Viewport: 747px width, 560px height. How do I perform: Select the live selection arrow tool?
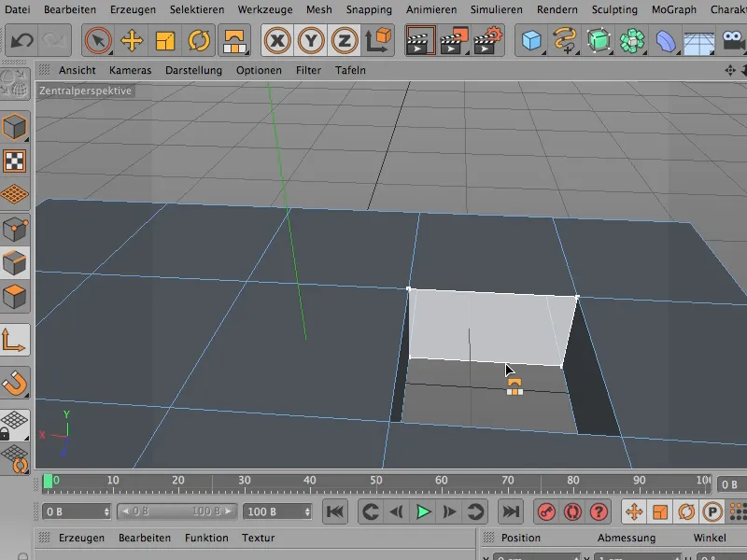(x=98, y=40)
